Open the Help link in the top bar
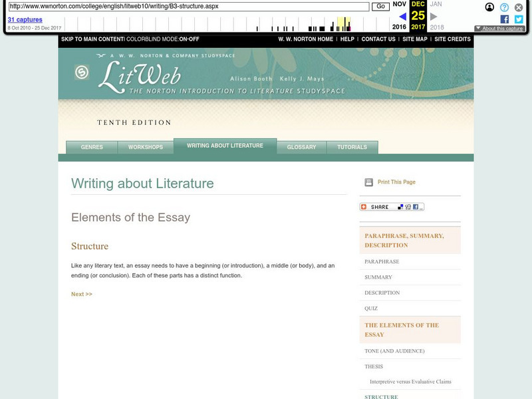 click(x=347, y=39)
